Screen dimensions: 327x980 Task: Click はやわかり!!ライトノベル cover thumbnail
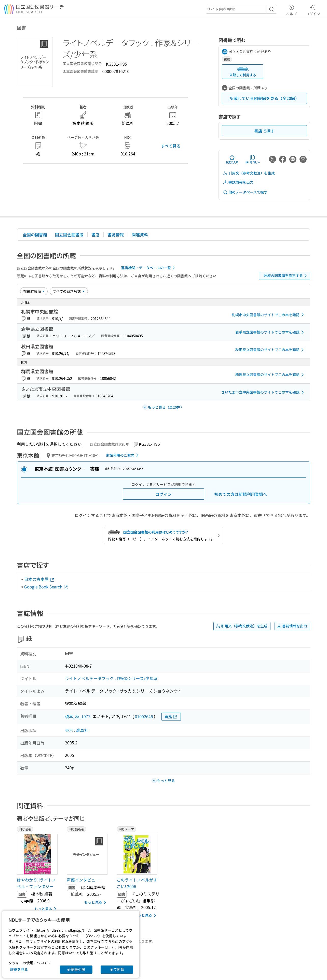tap(37, 854)
